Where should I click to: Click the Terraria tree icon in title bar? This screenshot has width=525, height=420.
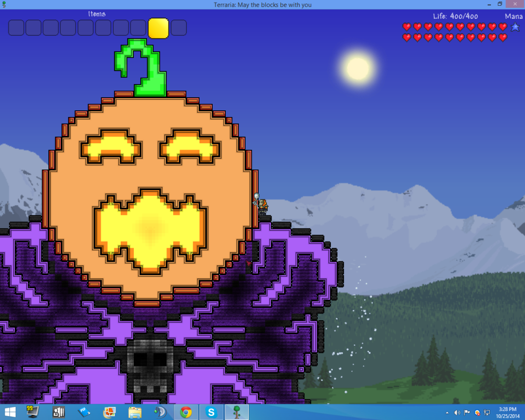point(4,4)
